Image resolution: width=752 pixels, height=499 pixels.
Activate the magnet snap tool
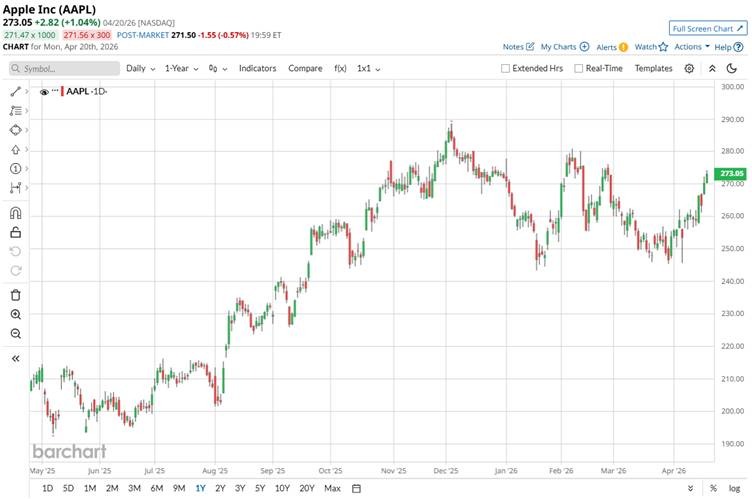click(15, 213)
